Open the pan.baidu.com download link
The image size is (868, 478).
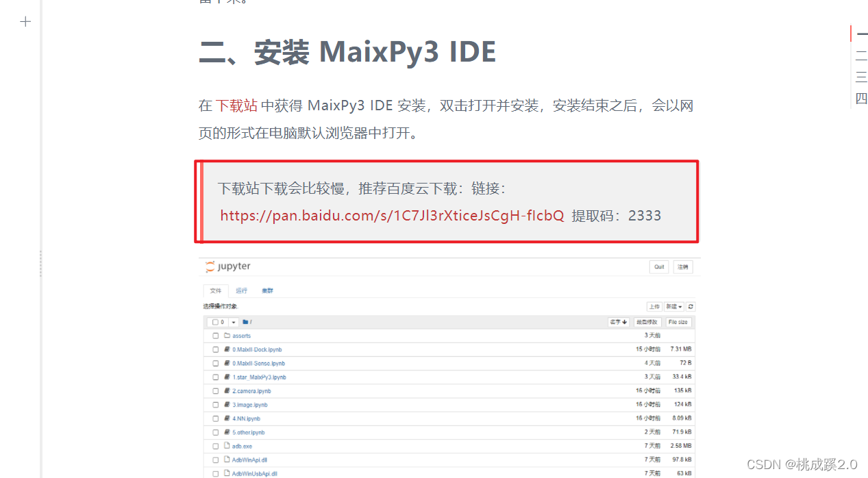pos(392,216)
